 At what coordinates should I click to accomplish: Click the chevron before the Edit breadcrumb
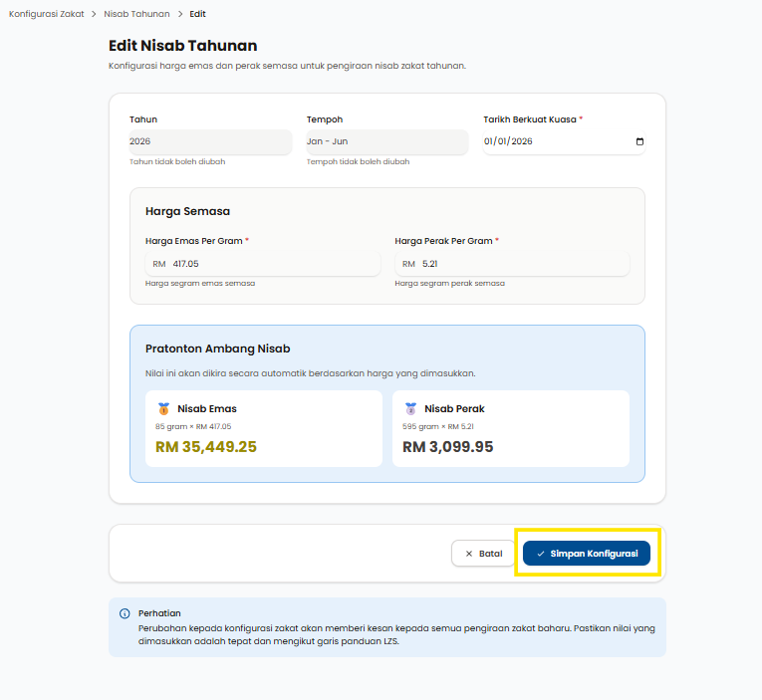click(x=180, y=15)
